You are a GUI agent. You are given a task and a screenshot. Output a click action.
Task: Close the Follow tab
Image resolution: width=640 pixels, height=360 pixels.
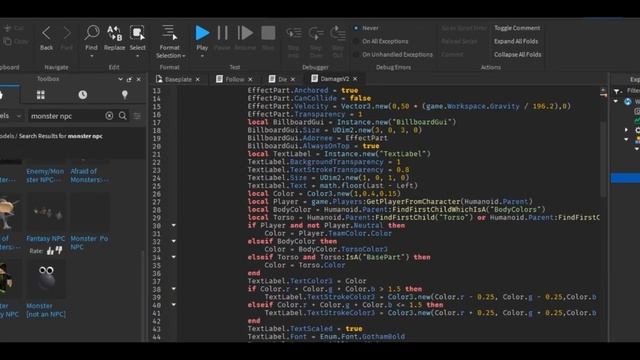250,80
